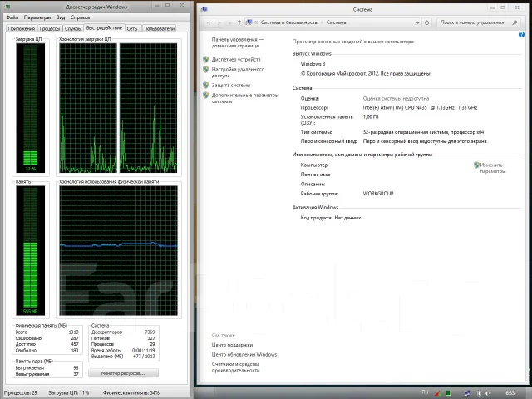Open the Настройка удаленного доступа link
Viewport: 532px width, 399px height.
coord(238,72)
